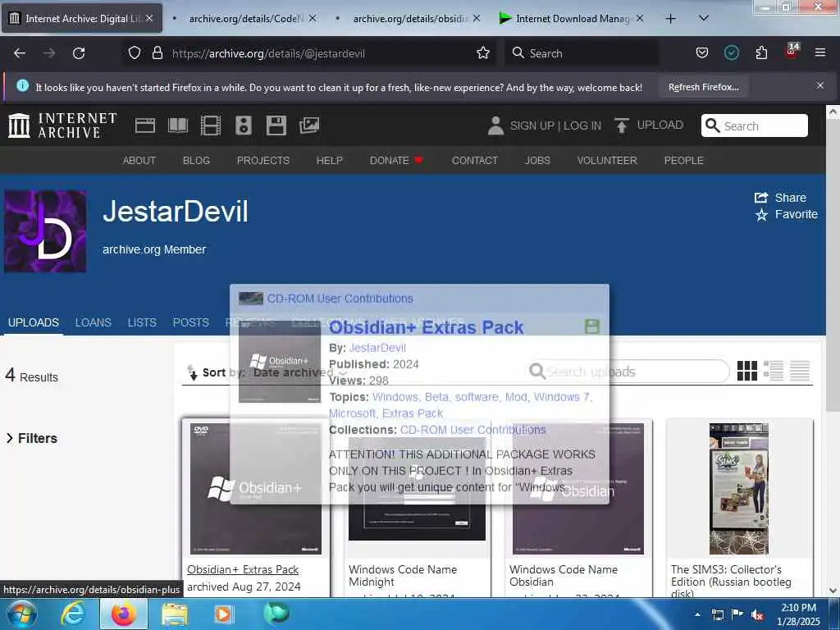840x630 pixels.
Task: Switch to extended list view
Action: pos(774,371)
